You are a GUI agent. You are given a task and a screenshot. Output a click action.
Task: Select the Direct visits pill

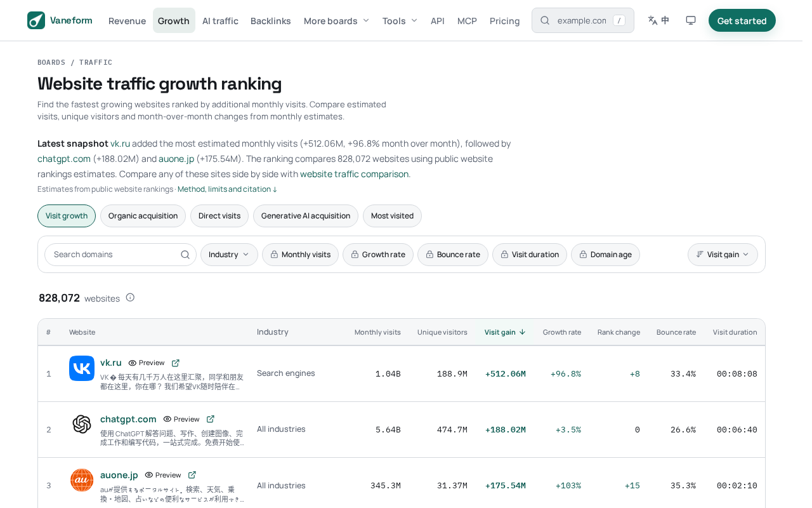(x=219, y=216)
